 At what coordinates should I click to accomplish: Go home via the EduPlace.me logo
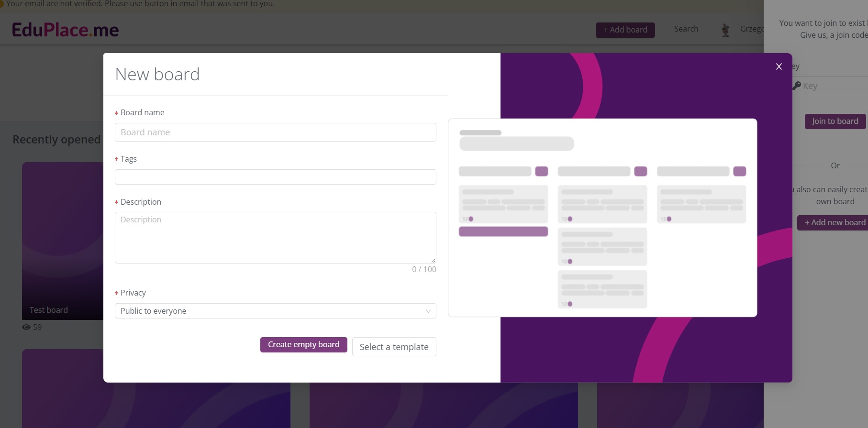65,30
